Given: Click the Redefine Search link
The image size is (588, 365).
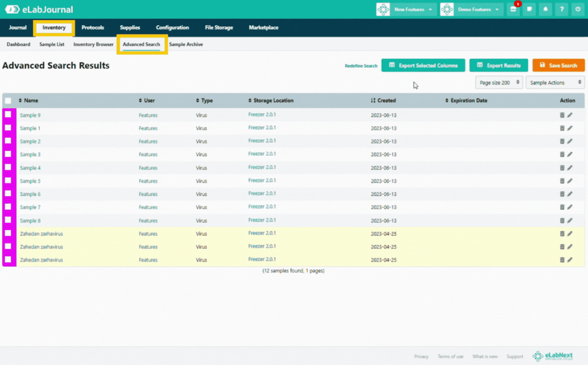Looking at the screenshot, I should click(361, 66).
